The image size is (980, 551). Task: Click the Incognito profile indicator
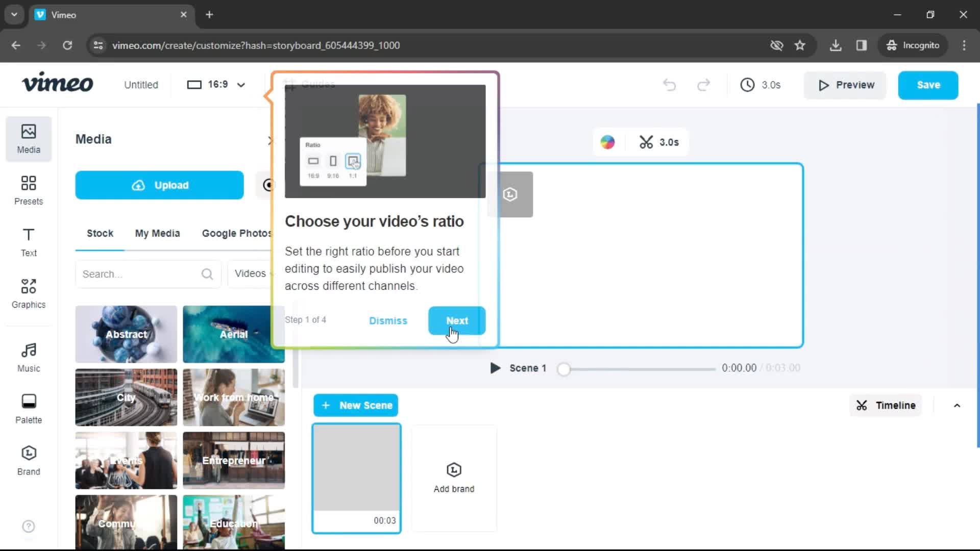tap(913, 45)
